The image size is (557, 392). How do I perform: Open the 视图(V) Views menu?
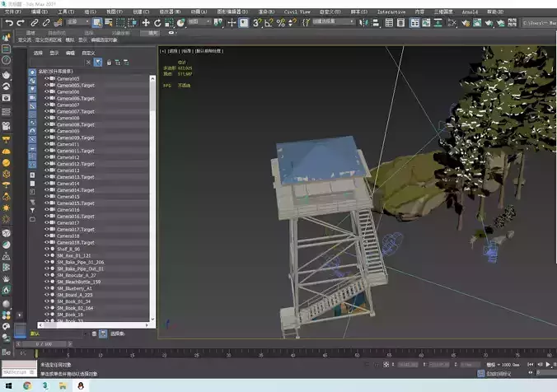115,12
